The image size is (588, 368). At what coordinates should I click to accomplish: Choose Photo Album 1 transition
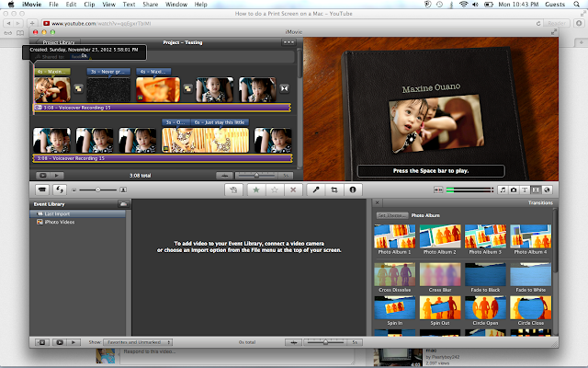coord(395,239)
